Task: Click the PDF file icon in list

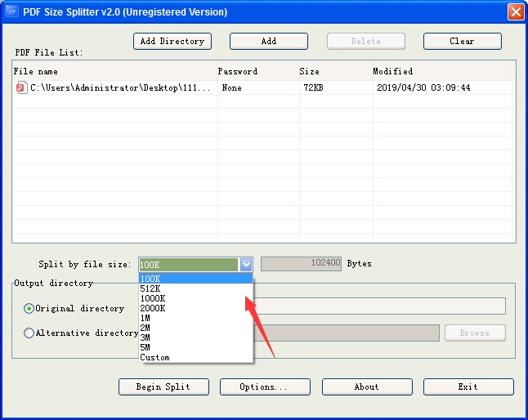Action: click(21, 87)
